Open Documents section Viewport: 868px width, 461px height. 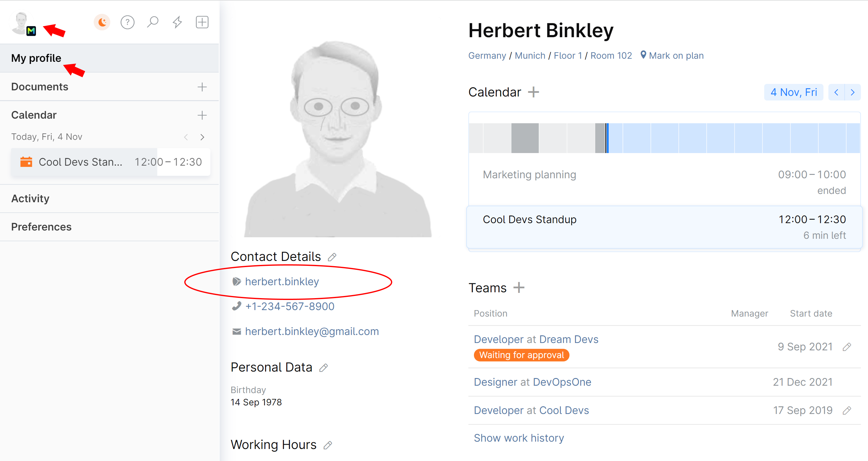(x=39, y=87)
